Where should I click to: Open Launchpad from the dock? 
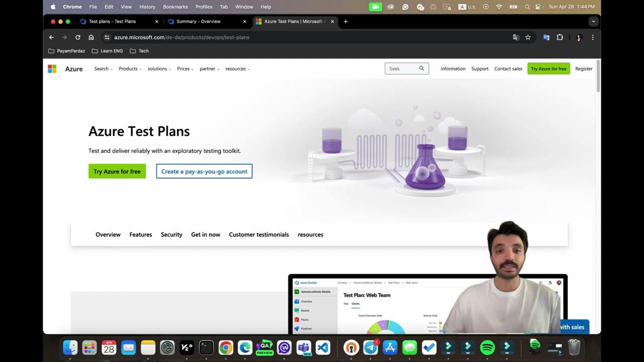coord(90,347)
